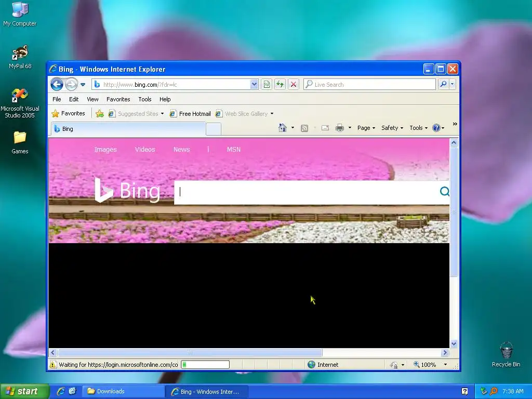The height and width of the screenshot is (399, 532).
Task: Click vertical scrollbar down arrow
Action: [x=454, y=344]
